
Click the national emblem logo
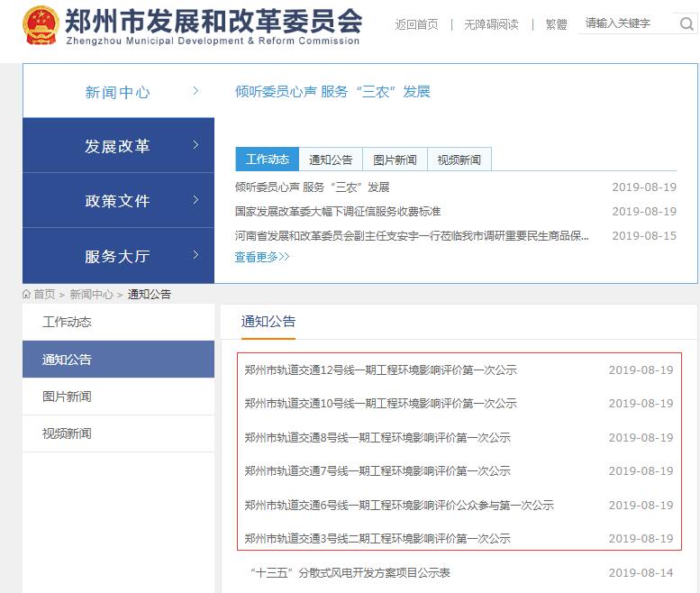tap(41, 25)
